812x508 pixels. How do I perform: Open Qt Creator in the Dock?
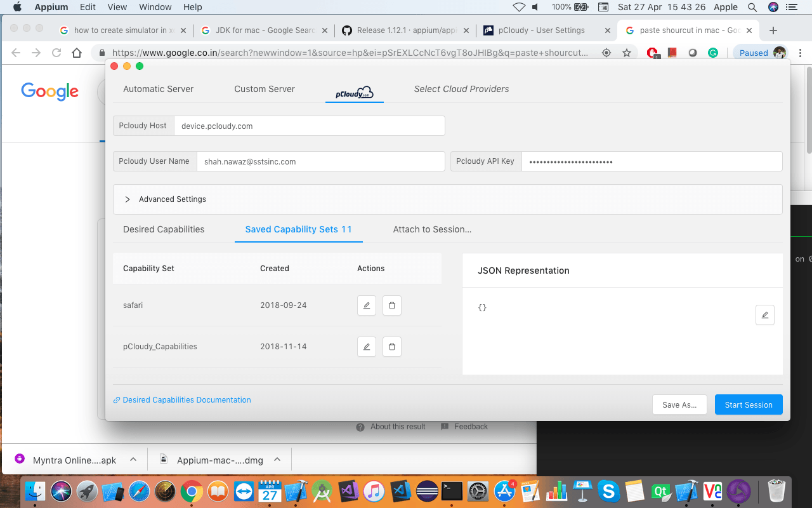661,491
